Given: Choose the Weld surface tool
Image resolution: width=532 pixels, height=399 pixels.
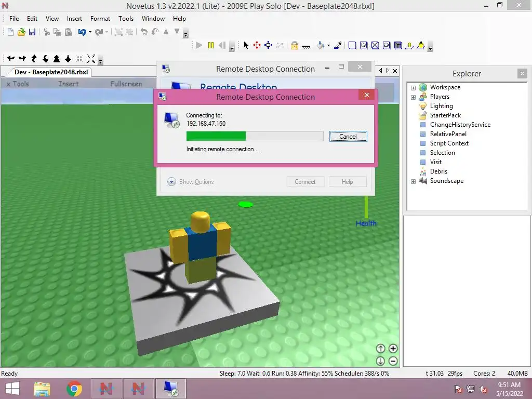Looking at the screenshot, I should coord(375,46).
